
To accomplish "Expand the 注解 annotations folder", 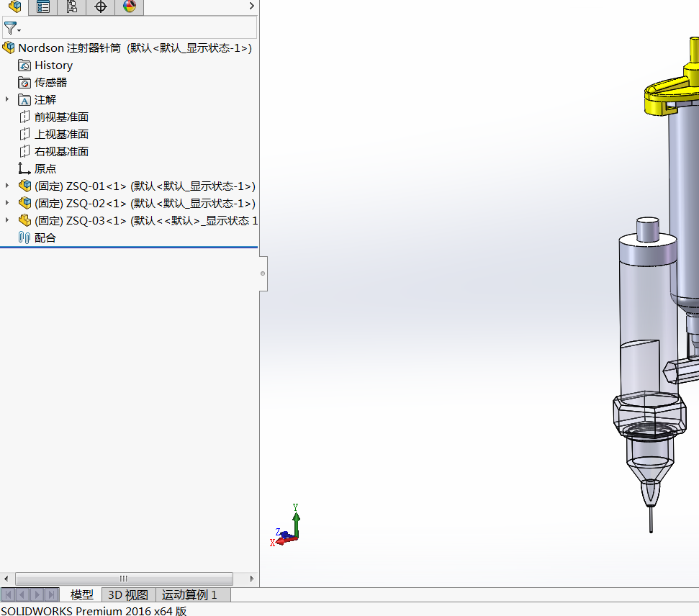I will pyautogui.click(x=6, y=99).
